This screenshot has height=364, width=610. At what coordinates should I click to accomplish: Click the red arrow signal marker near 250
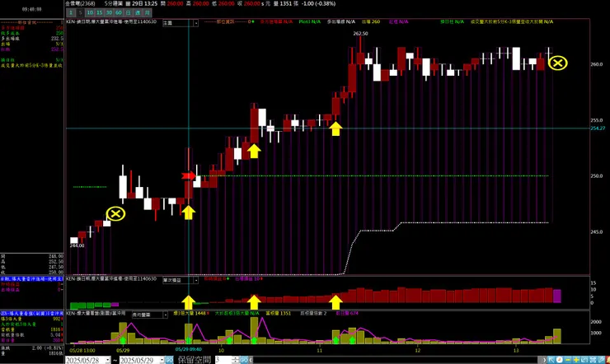click(188, 176)
